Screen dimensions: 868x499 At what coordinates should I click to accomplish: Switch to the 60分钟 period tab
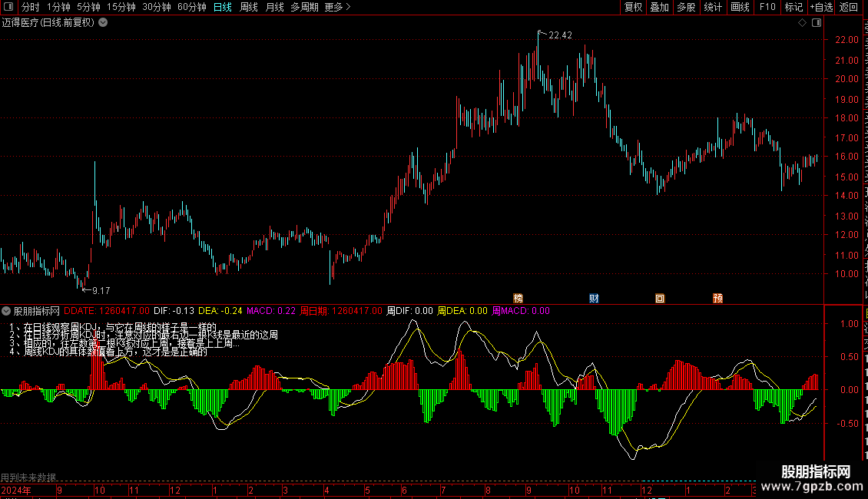(191, 7)
